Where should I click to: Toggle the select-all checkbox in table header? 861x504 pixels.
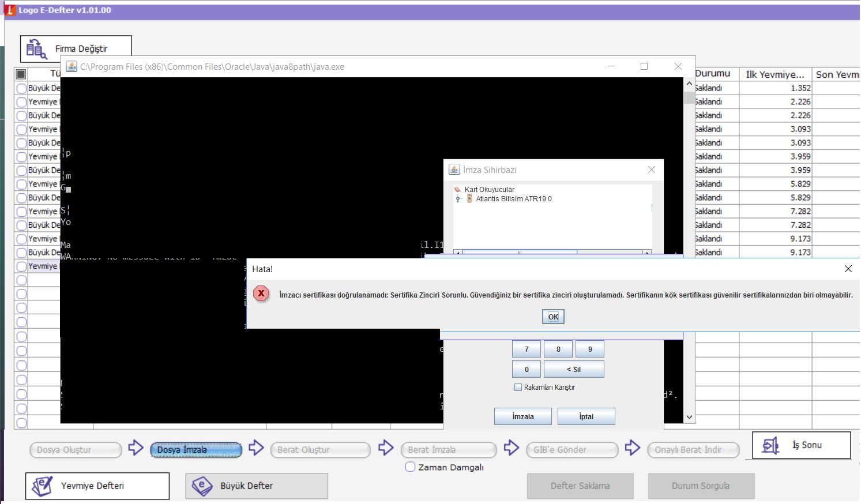click(21, 74)
